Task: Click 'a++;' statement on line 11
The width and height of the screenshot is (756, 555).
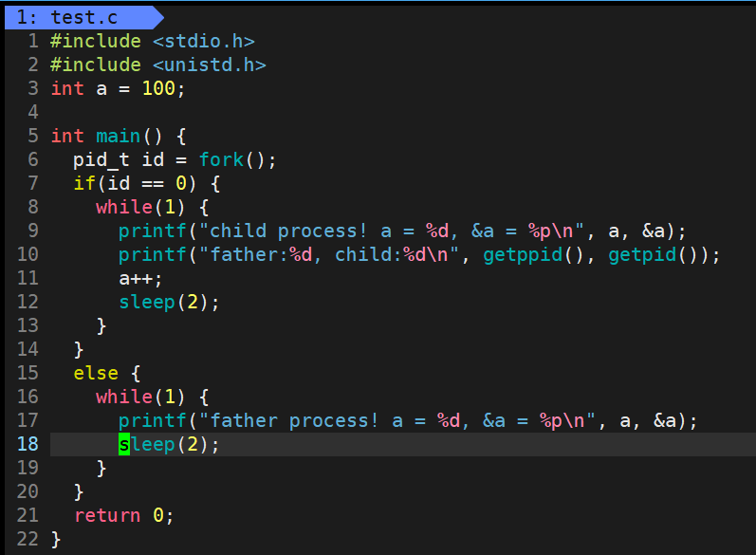Action: (x=140, y=278)
